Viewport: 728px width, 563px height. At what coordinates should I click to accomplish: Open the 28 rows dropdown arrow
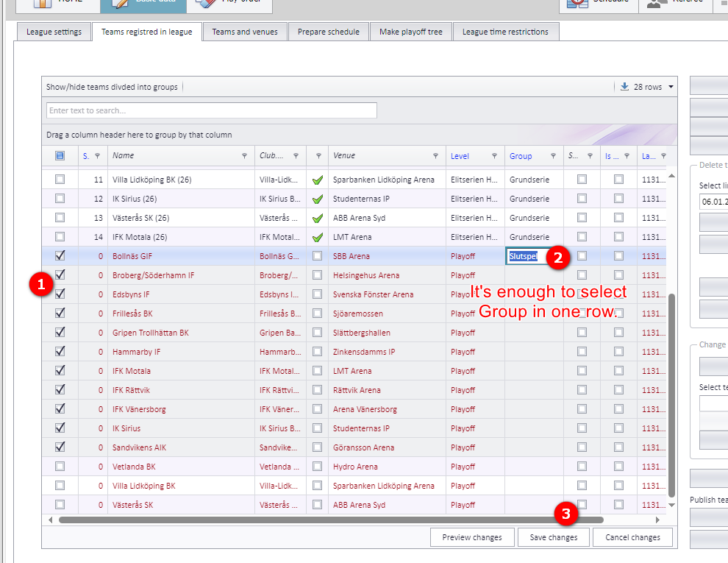click(x=671, y=87)
